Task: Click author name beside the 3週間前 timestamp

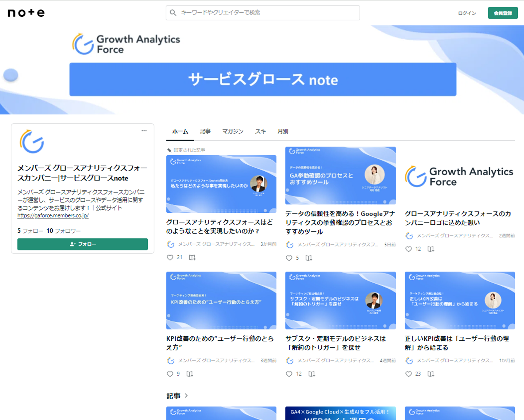Action: [217, 360]
